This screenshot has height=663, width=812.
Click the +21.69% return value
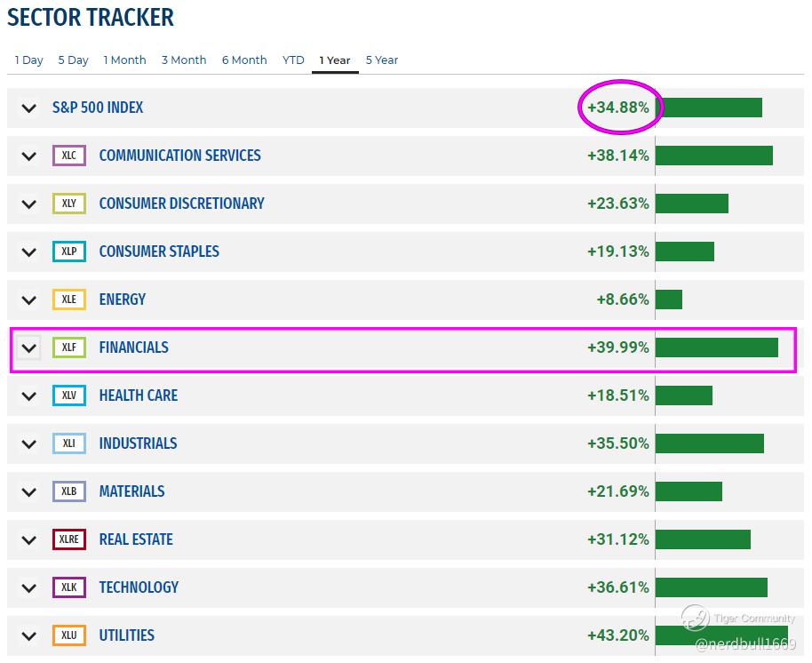coord(617,491)
